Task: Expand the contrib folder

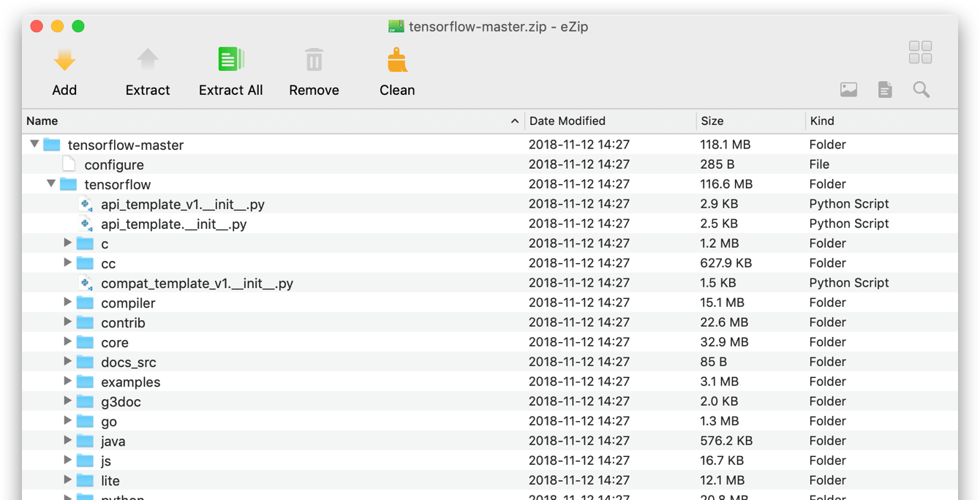Action: pyautogui.click(x=67, y=322)
